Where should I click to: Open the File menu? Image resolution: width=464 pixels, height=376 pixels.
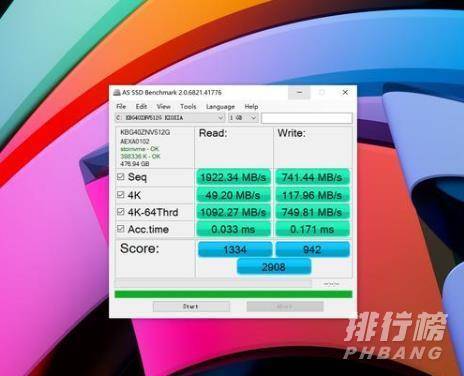click(x=121, y=107)
